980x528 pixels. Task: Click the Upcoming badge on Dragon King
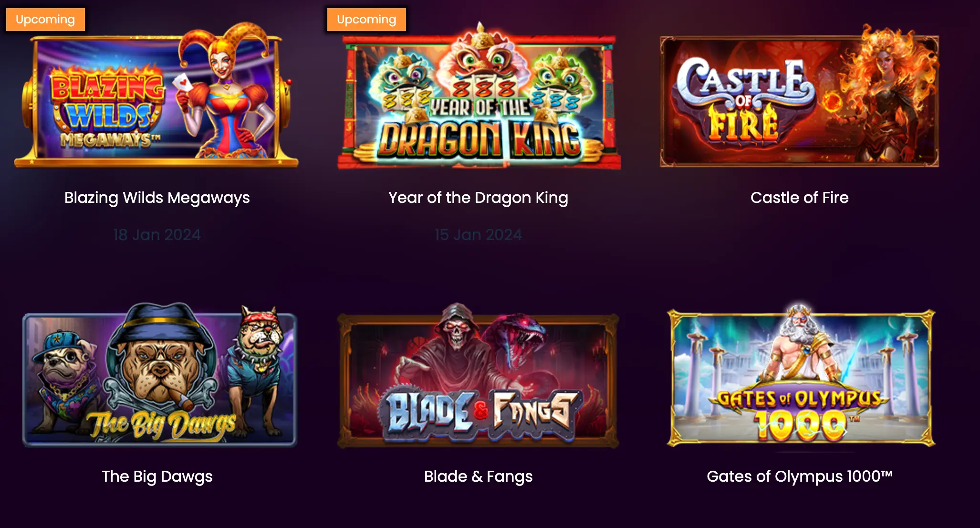(x=366, y=20)
